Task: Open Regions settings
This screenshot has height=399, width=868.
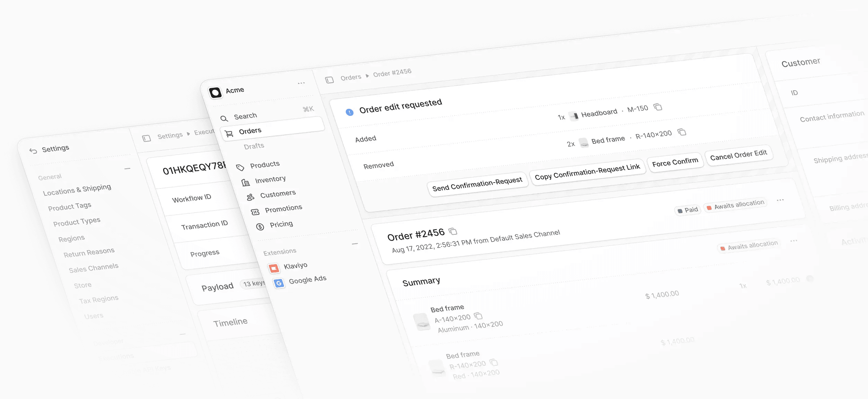Action: click(71, 239)
